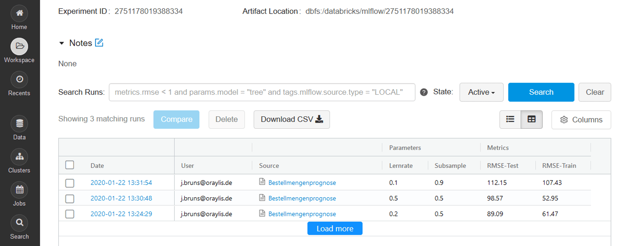644x246 pixels.
Task: Switch to grid table view
Action: pos(532,119)
